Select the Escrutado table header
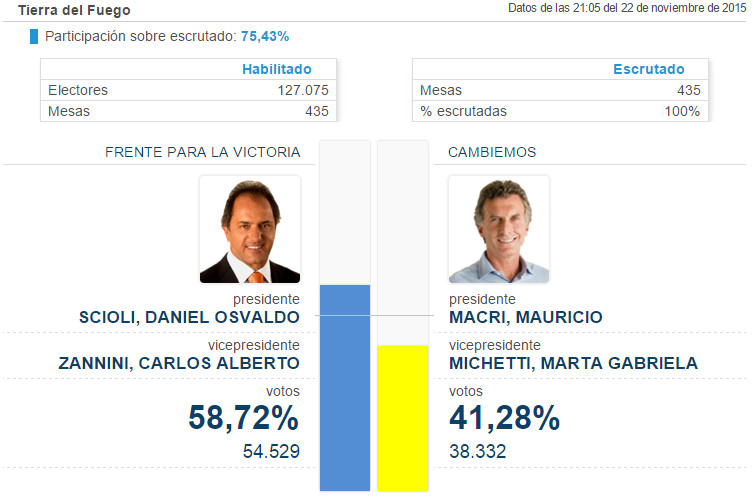The image size is (755, 497). [648, 69]
